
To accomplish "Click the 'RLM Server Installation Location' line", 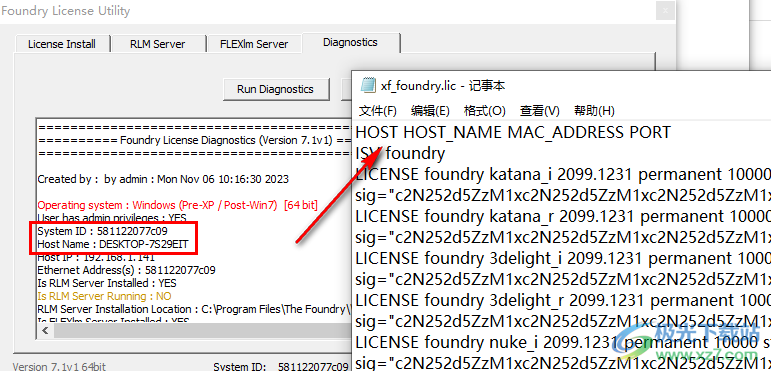I will 195,309.
